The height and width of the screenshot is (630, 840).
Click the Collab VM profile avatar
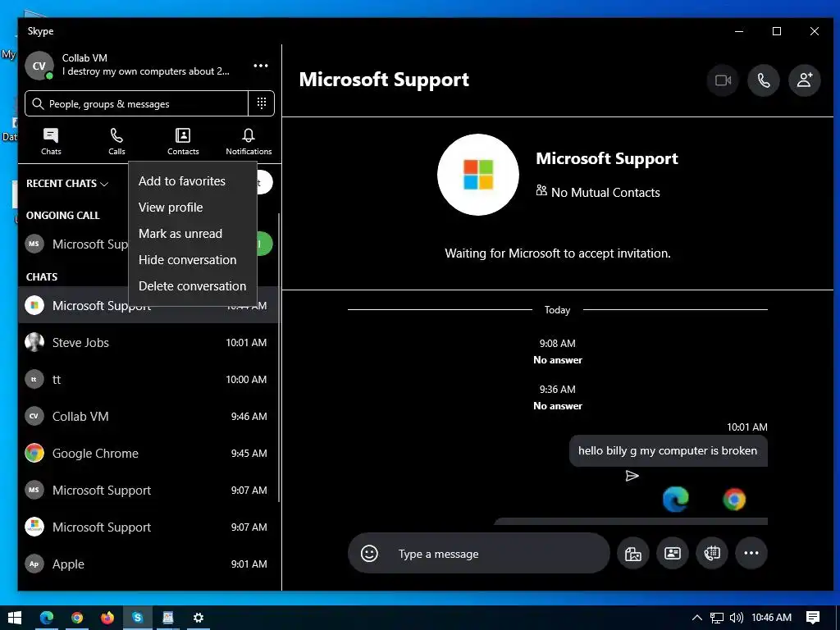pos(39,66)
